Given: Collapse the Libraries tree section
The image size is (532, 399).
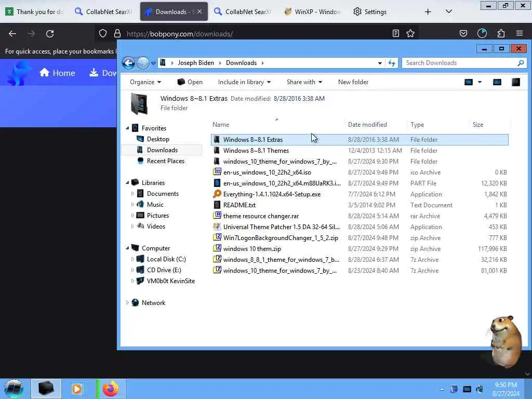Looking at the screenshot, I should coord(128,182).
